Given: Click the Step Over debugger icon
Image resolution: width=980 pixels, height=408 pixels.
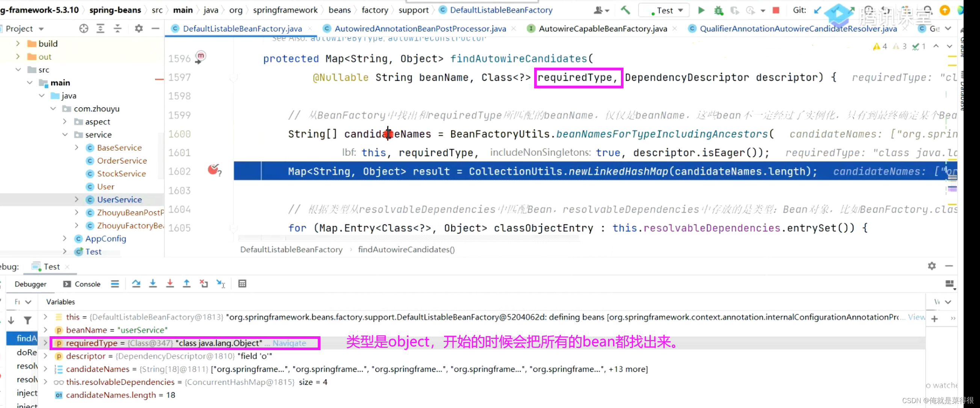Looking at the screenshot, I should (x=136, y=284).
